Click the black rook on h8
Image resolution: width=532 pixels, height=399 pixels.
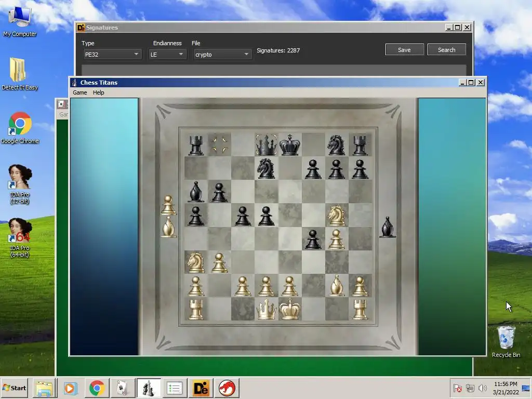coord(360,145)
